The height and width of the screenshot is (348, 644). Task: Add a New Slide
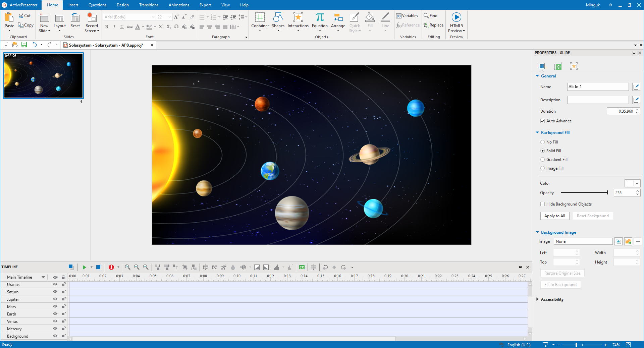tap(44, 22)
